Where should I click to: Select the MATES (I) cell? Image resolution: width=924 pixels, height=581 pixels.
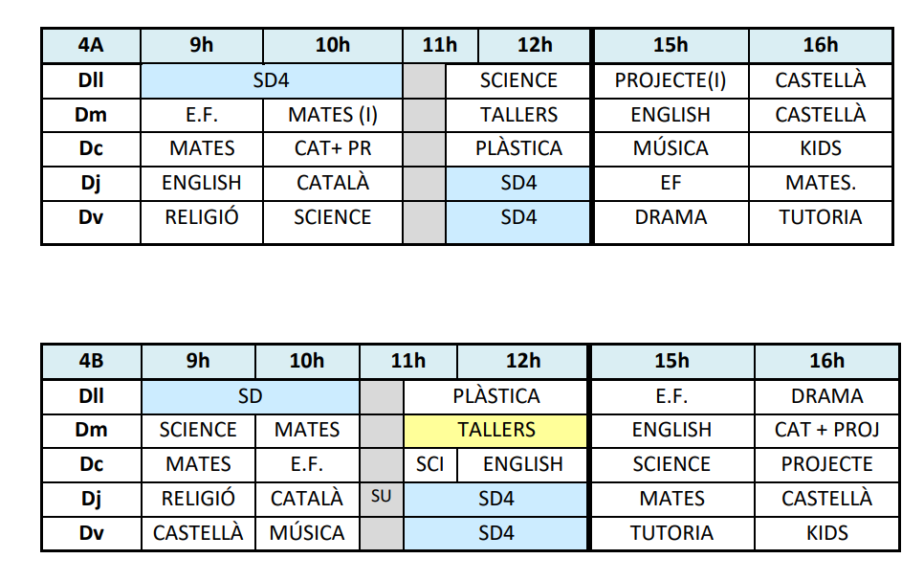[x=333, y=115]
